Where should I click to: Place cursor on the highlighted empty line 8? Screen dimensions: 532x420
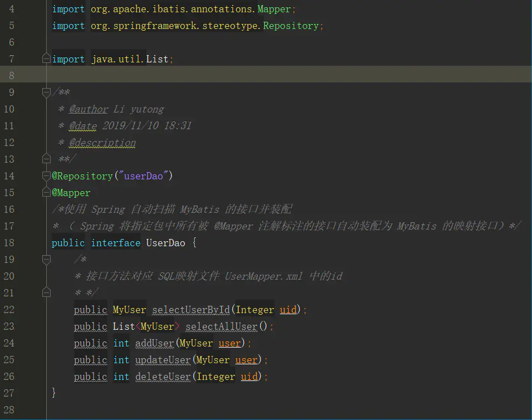(x=265, y=74)
